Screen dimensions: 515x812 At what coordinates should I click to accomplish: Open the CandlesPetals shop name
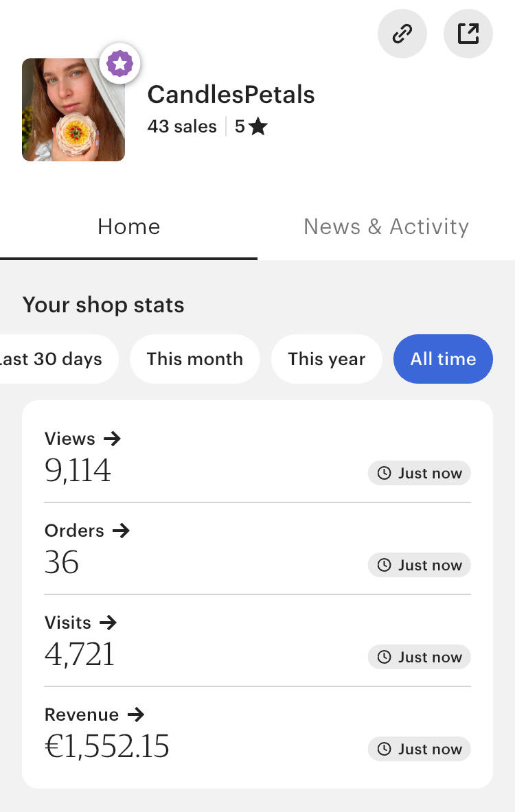(231, 95)
